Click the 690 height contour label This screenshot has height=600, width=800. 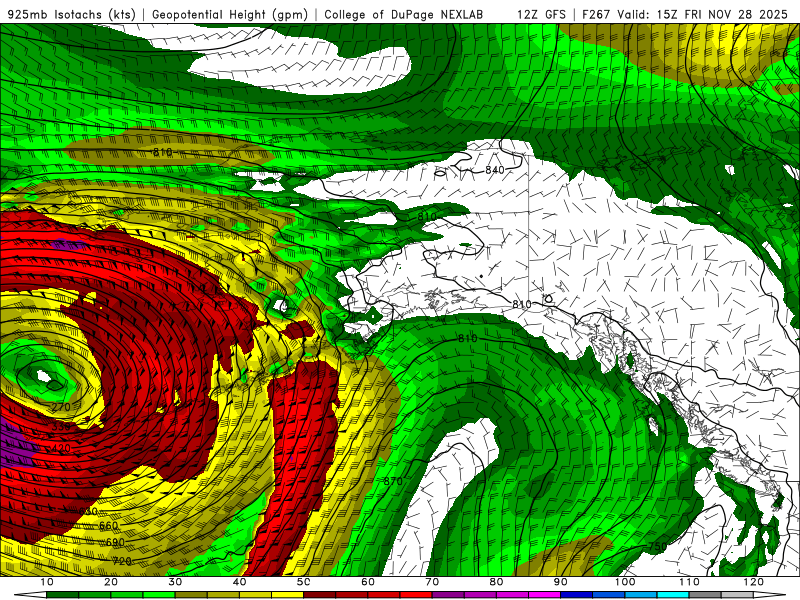pos(115,542)
